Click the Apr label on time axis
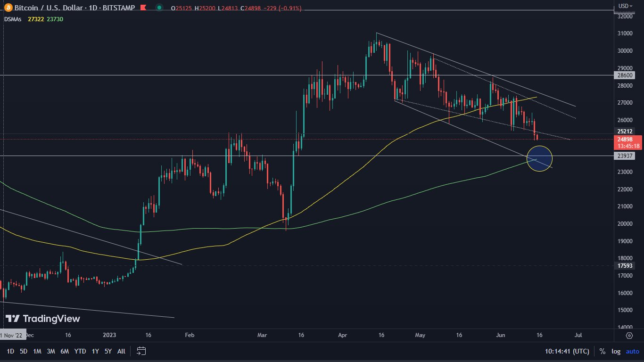This screenshot has height=362, width=644. coord(343,336)
